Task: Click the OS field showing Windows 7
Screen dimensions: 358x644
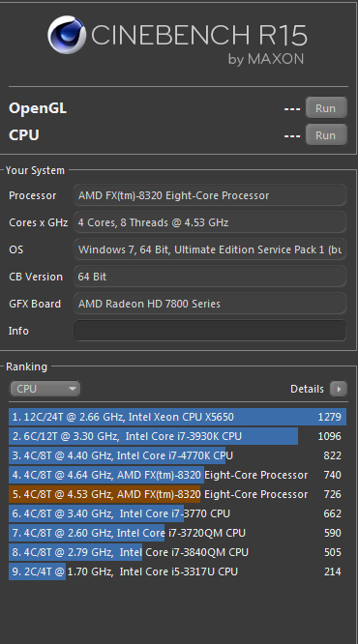Action: (x=210, y=249)
